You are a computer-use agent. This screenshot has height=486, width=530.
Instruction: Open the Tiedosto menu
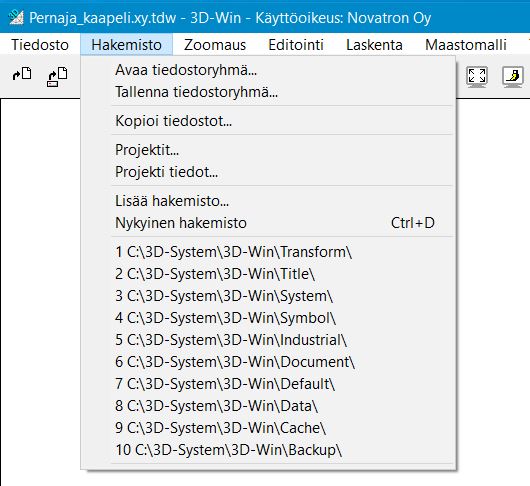pos(40,45)
